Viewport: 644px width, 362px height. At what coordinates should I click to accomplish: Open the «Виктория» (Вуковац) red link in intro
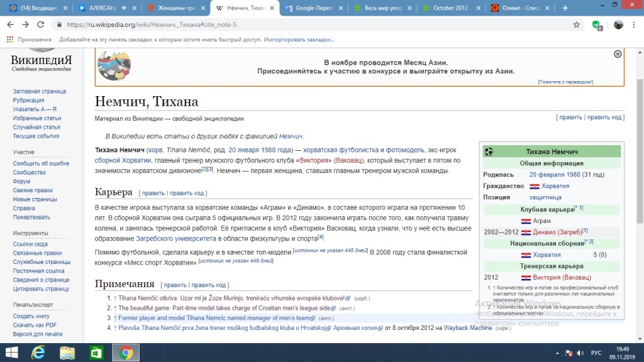pos(330,160)
